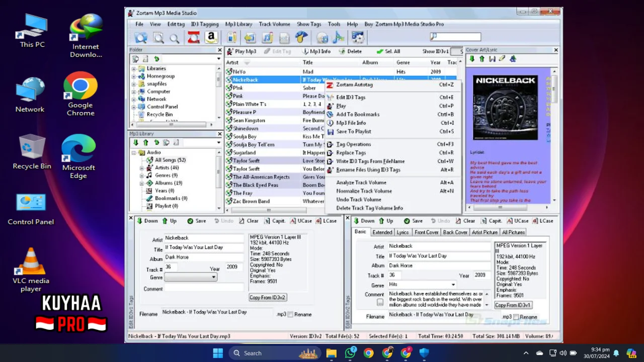Open the ID3v2 Genre dropdown showing Hits
This screenshot has width=644, height=362.
point(422,285)
